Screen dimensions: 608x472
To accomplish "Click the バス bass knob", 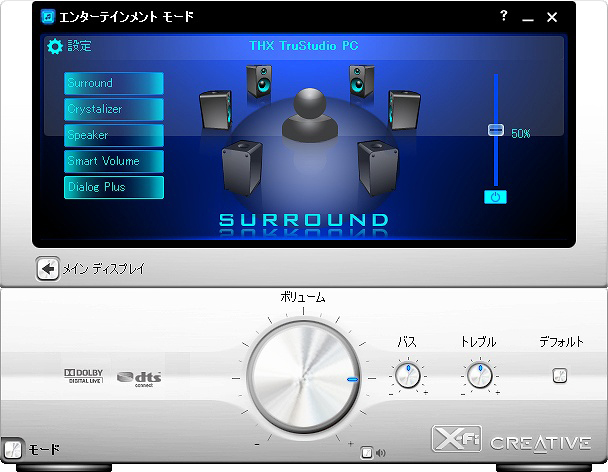I will [408, 375].
